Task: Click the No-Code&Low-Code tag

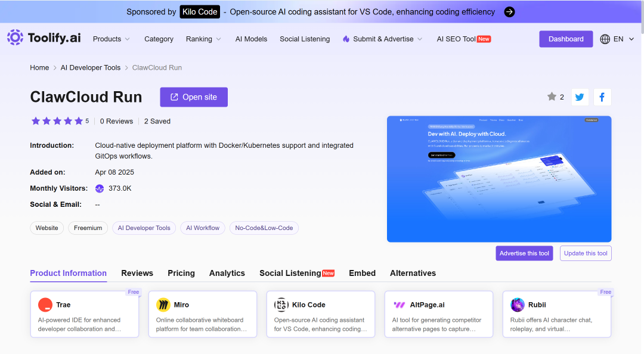Action: [264, 228]
